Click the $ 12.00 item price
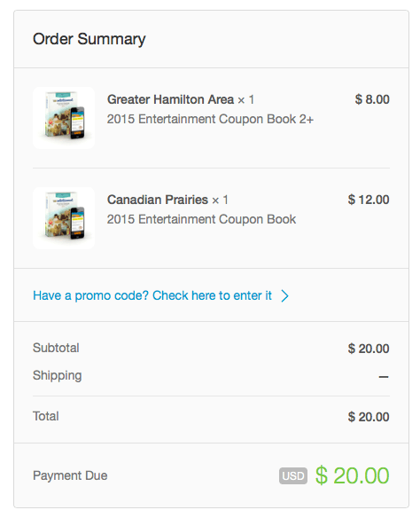420x518 pixels. (x=369, y=200)
